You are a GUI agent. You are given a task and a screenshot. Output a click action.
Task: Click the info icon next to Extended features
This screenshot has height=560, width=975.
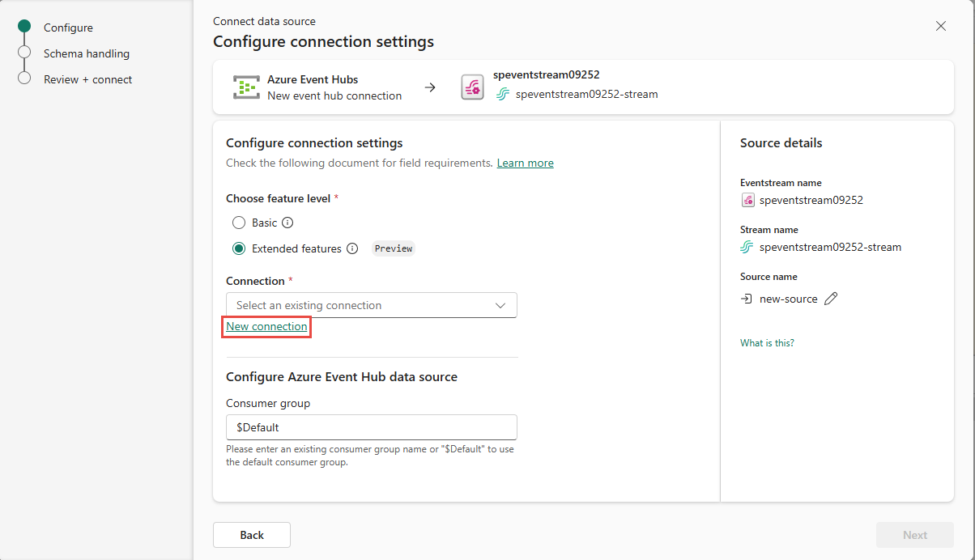click(352, 248)
